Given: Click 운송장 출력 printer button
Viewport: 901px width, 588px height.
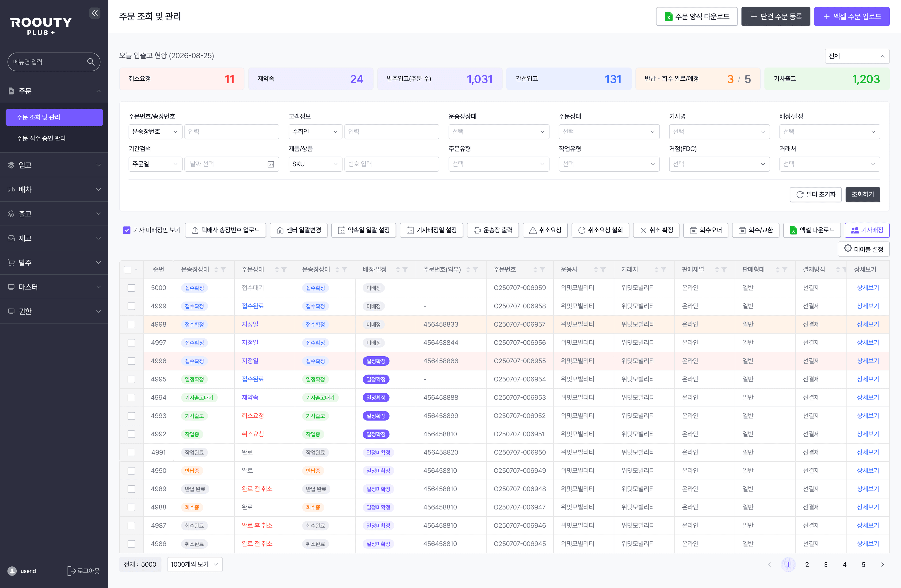Looking at the screenshot, I should (493, 230).
